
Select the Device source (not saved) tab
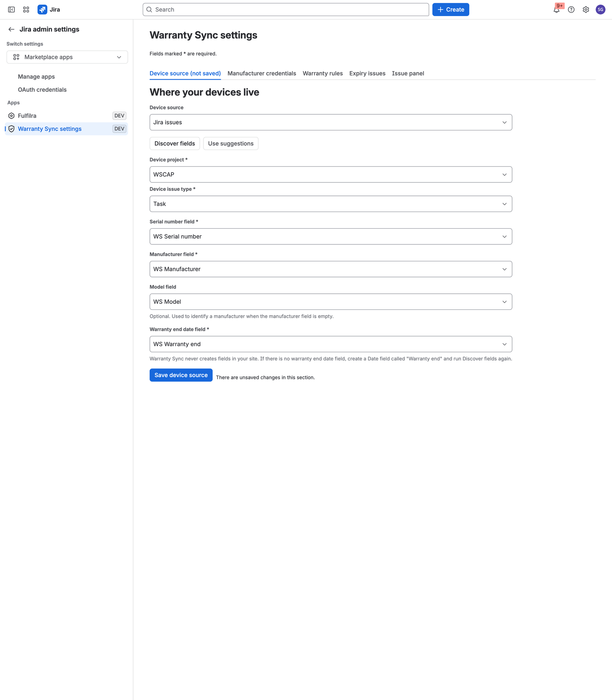click(x=185, y=73)
